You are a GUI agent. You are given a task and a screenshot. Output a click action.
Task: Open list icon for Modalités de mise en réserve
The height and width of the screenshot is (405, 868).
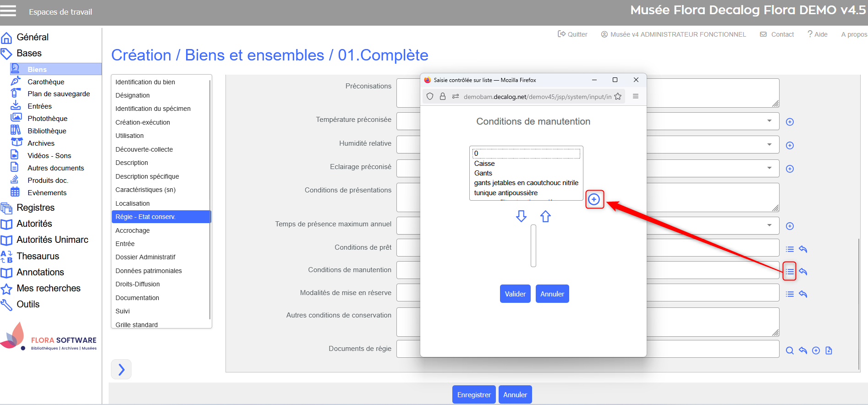coord(790,294)
